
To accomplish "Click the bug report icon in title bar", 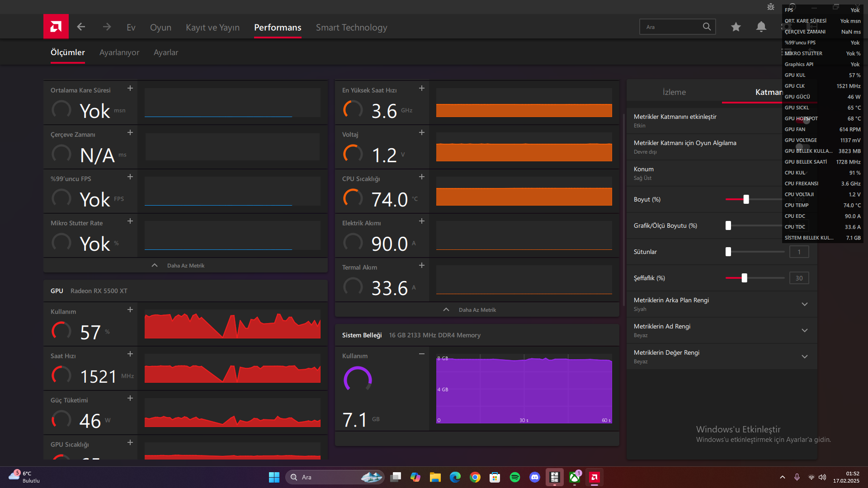I will coord(771,7).
